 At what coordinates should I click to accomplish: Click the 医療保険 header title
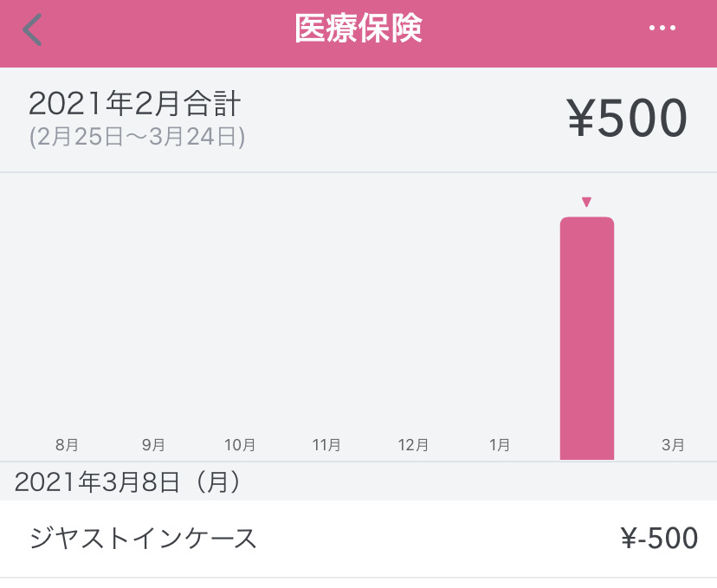[x=358, y=29]
